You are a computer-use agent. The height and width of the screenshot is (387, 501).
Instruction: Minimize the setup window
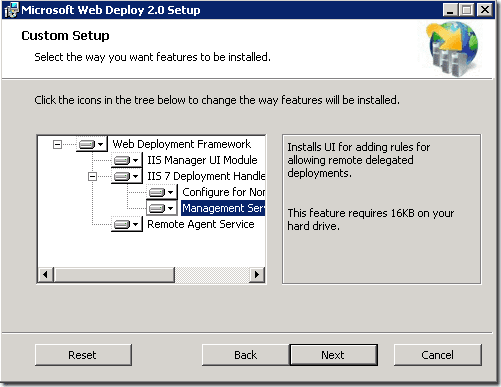pyautogui.click(x=450, y=10)
